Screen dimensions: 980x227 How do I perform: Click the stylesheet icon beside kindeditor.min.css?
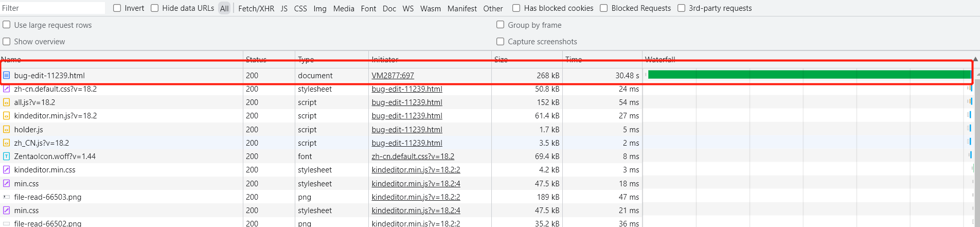pyautogui.click(x=6, y=170)
